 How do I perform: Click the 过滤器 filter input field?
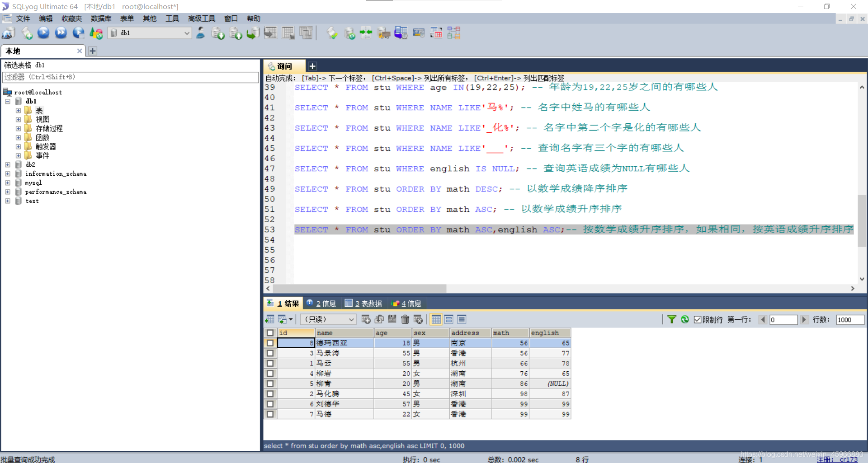(131, 77)
